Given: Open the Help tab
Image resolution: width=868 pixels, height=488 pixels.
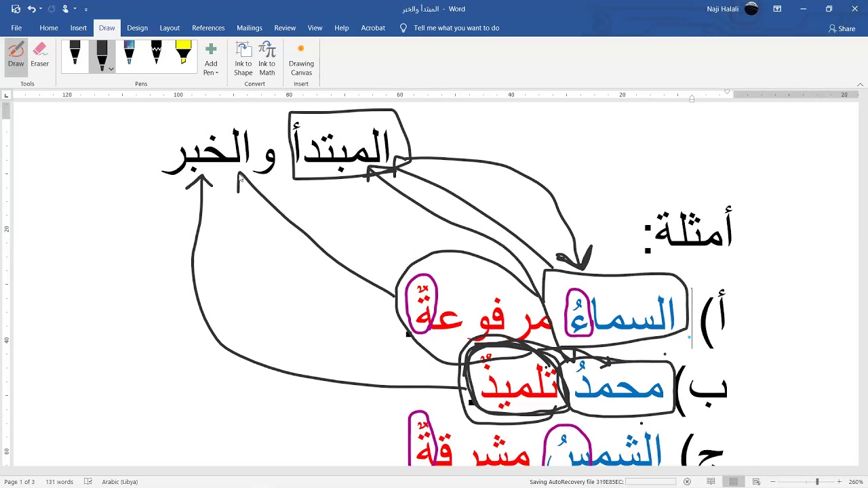Looking at the screenshot, I should pos(342,28).
